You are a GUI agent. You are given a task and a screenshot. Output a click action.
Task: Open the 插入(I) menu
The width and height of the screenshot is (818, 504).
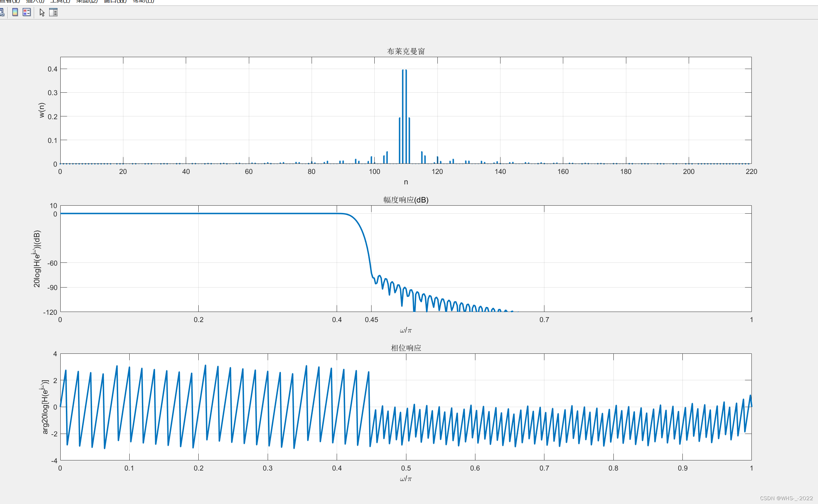pyautogui.click(x=35, y=1)
